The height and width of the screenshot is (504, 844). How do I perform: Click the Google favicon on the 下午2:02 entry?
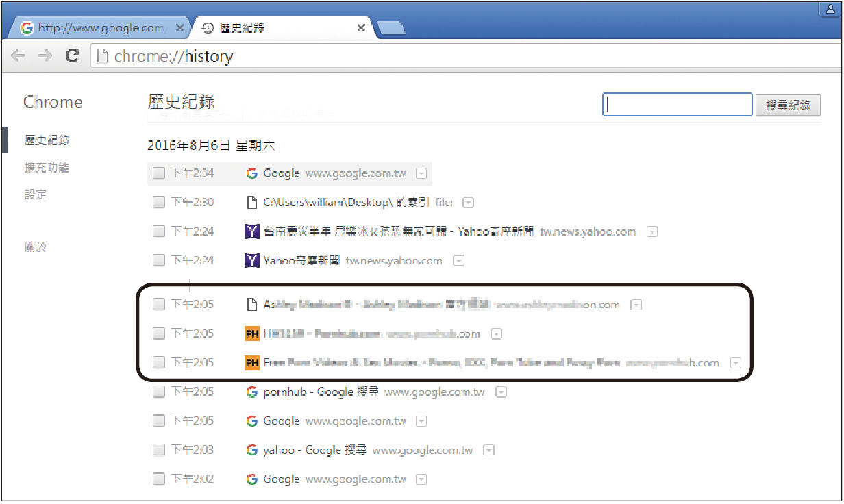pyautogui.click(x=252, y=479)
